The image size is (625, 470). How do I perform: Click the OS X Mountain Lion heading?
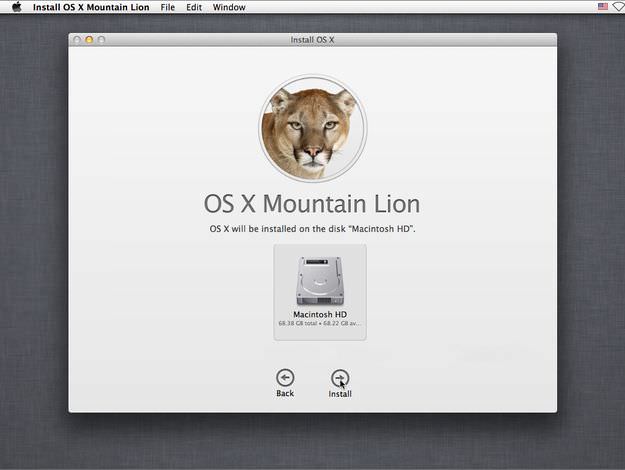(x=312, y=204)
